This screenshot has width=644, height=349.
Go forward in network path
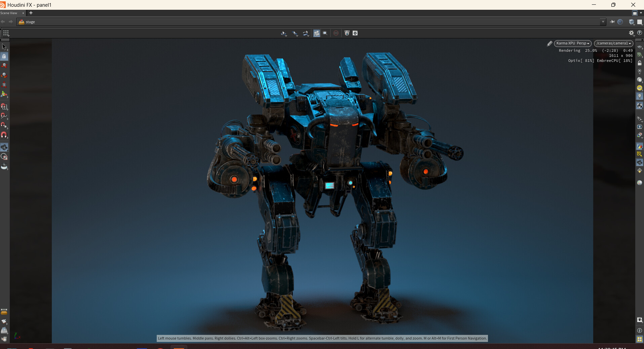[11, 22]
